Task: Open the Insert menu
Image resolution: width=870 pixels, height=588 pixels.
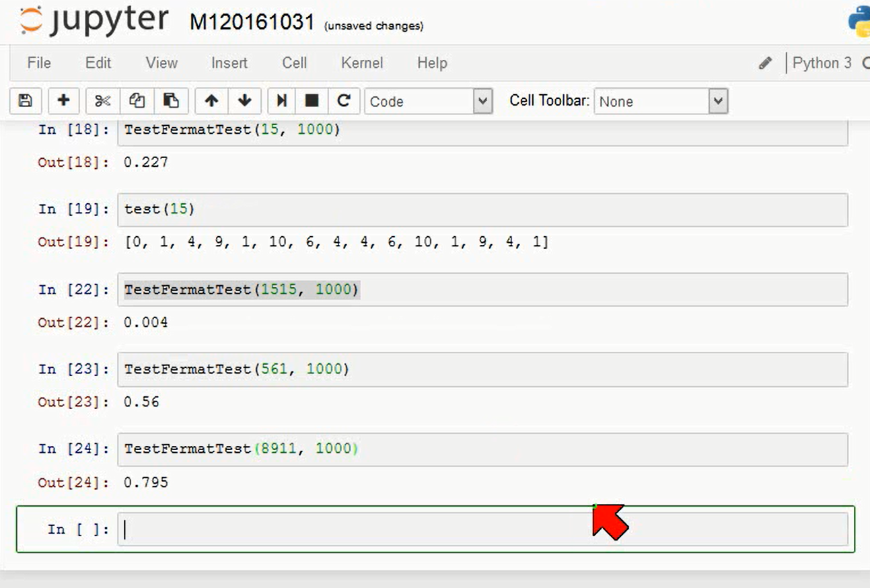Action: click(x=229, y=63)
